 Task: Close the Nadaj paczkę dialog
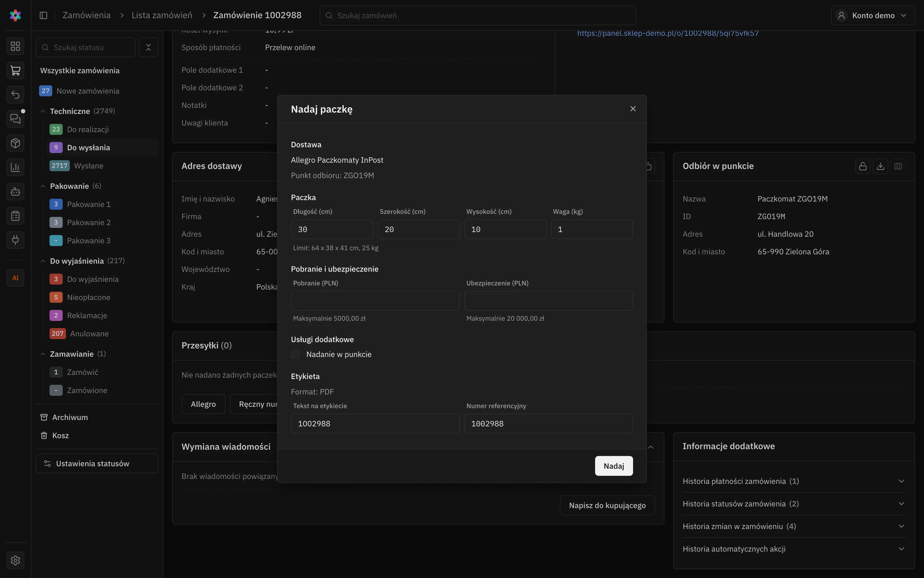point(633,109)
